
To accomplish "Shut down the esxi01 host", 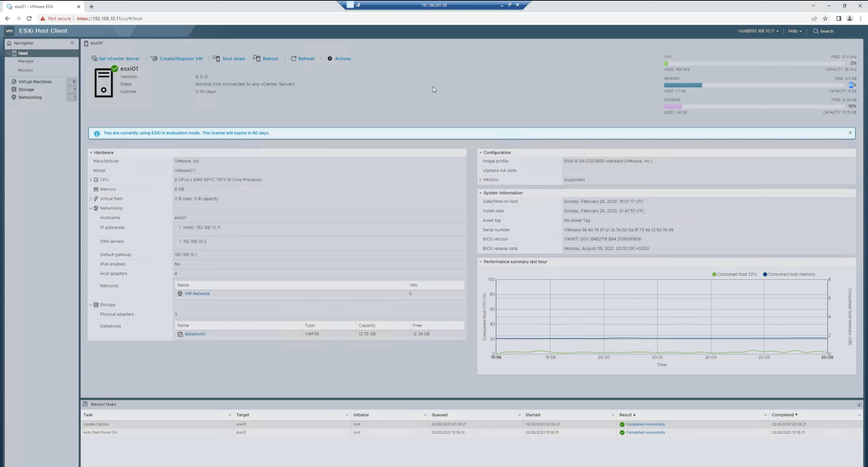I will click(229, 58).
